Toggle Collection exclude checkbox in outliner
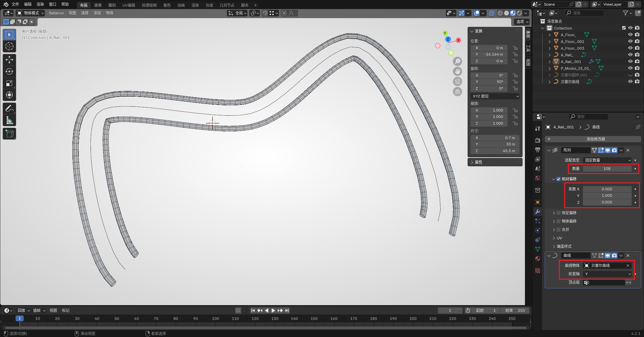This screenshot has height=337, width=644. pos(624,28)
